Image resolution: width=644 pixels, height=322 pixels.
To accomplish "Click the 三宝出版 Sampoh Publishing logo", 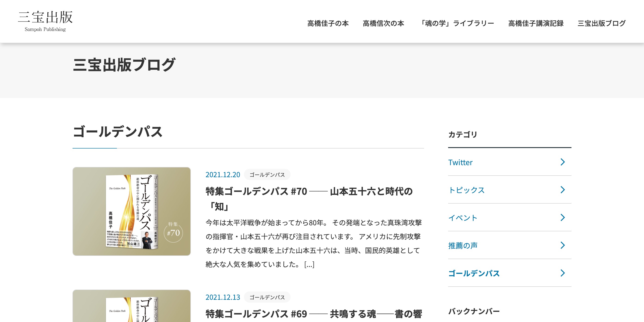I will point(45,21).
